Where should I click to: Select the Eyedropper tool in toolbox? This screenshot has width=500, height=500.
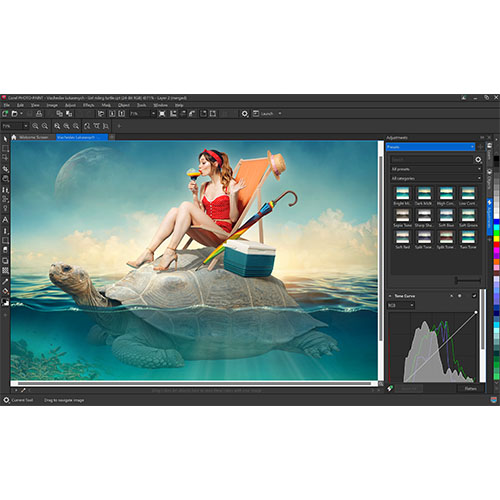pyautogui.click(x=5, y=282)
